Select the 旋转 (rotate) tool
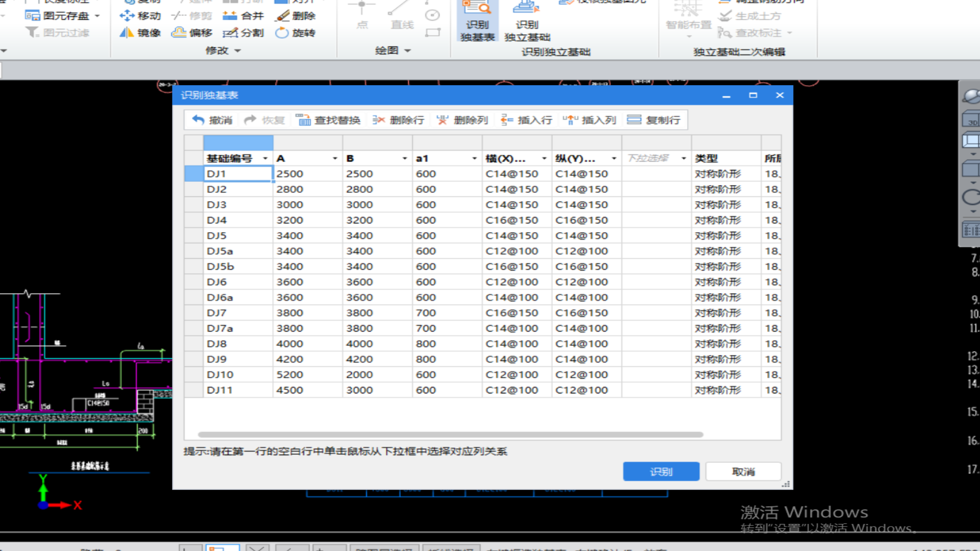Viewport: 980px width, 551px height. pyautogui.click(x=295, y=33)
